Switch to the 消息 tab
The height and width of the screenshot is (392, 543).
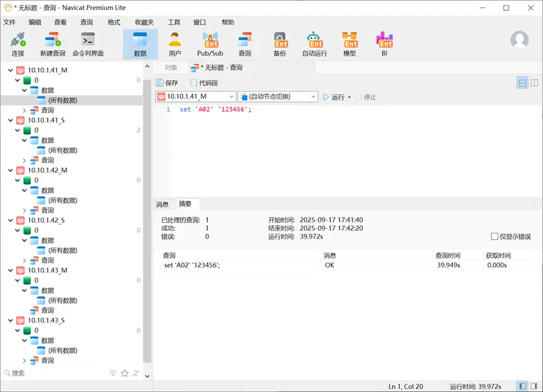click(x=162, y=203)
